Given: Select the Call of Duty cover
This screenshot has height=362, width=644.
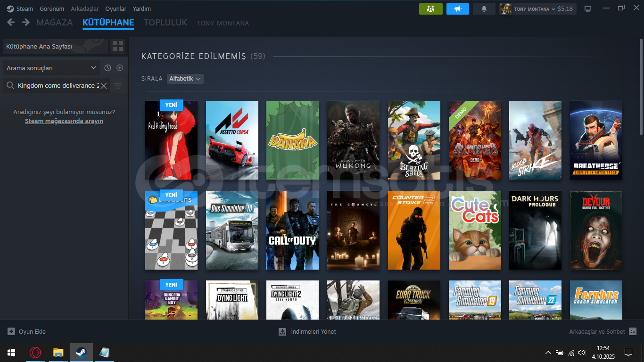Looking at the screenshot, I should 292,230.
